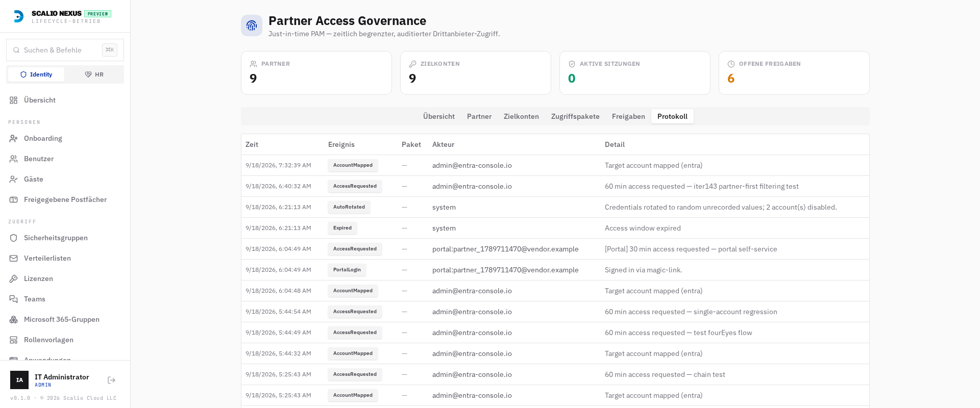Screen dimensions: 980x408
Task: Click the Scalio Nexus logo icon
Action: pyautogui.click(x=18, y=16)
